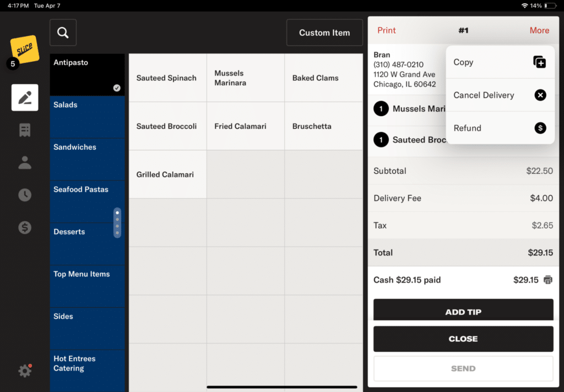Click the Total $29.15 row
This screenshot has width=564, height=392.
click(463, 253)
